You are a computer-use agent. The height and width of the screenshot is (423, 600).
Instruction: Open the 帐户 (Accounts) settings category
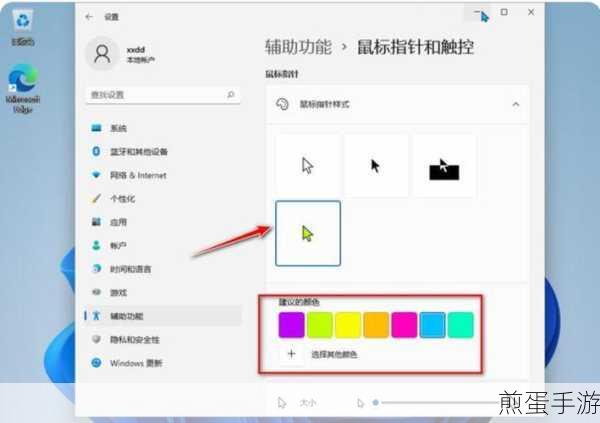pyautogui.click(x=163, y=245)
